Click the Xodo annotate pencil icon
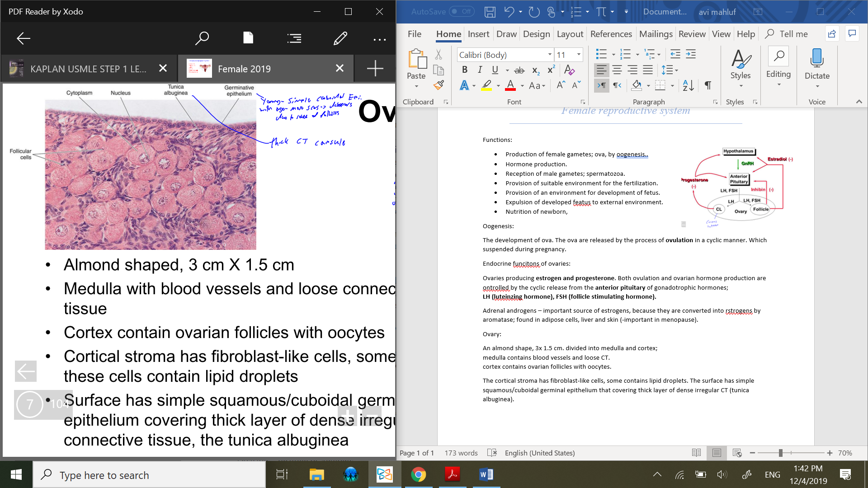868x488 pixels. point(340,38)
